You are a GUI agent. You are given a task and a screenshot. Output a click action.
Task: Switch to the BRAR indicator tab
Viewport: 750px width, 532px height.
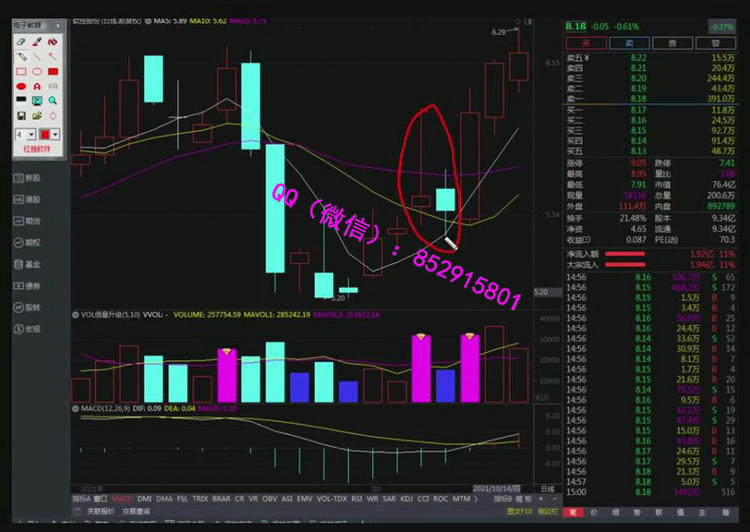(221, 498)
